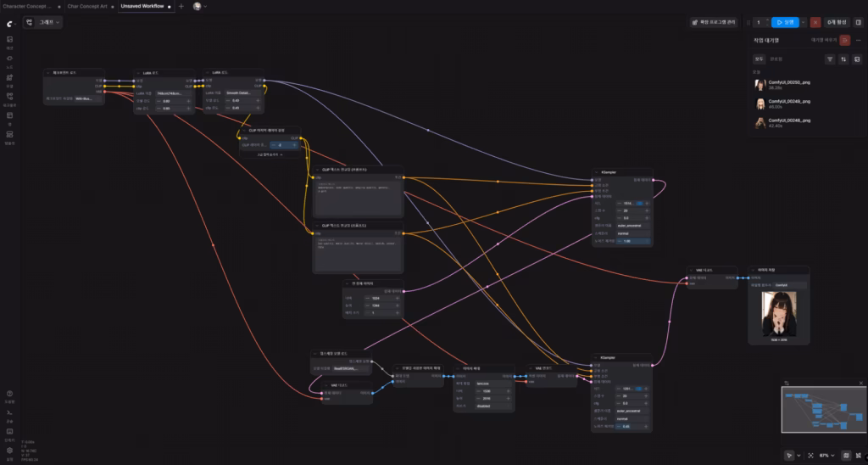Open the Assets icon in left sidebar

[9, 39]
